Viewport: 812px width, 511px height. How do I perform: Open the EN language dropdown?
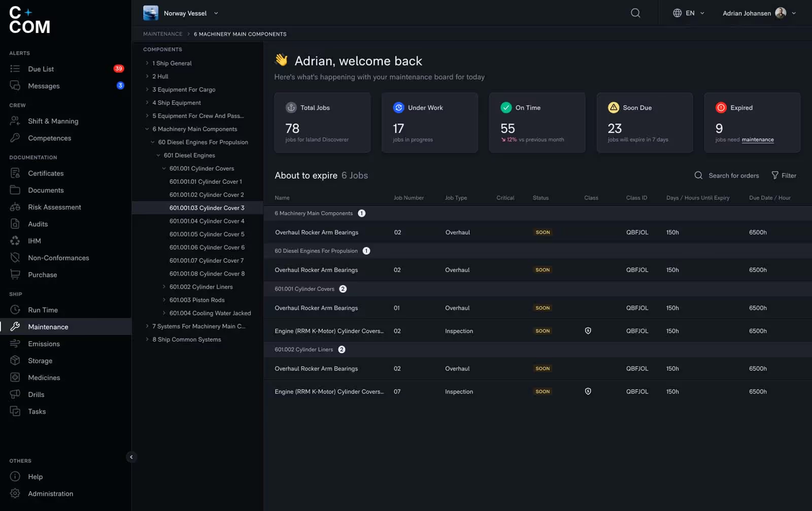[x=689, y=13]
